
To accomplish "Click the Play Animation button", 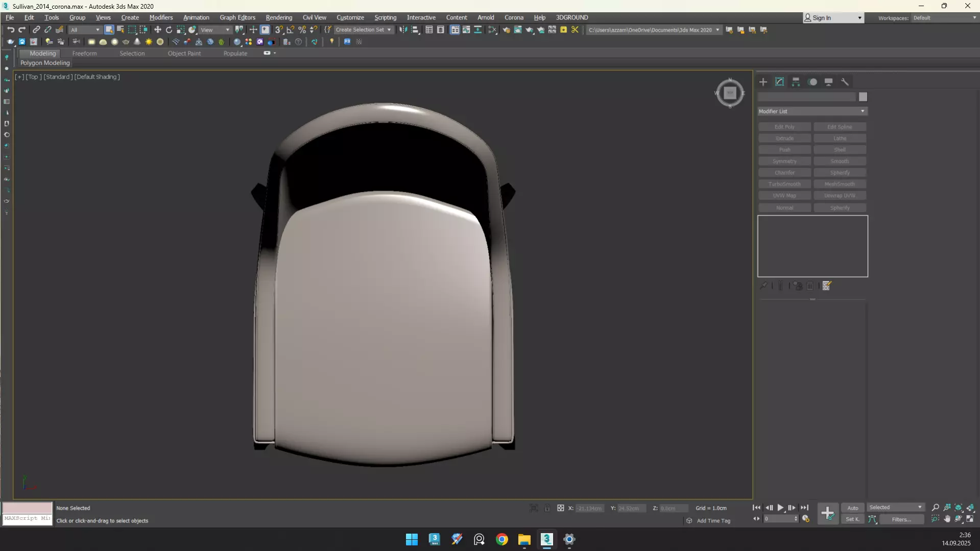I will (x=780, y=508).
